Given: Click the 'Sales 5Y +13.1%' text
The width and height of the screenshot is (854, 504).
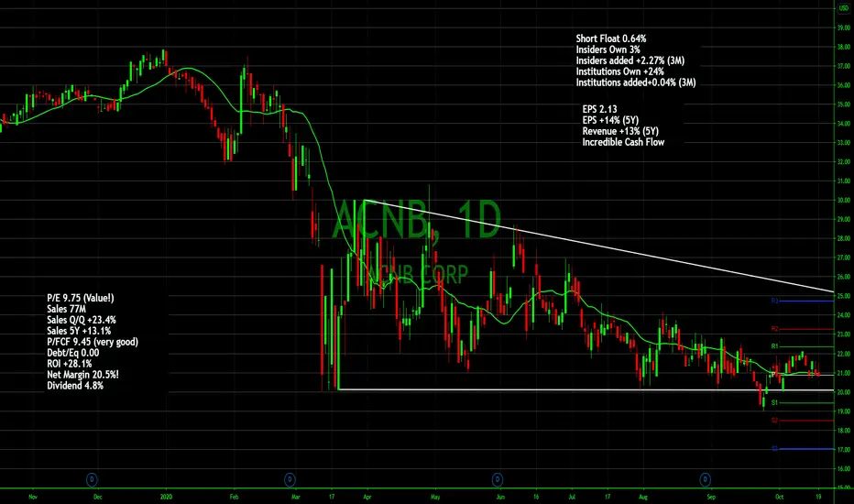Looking at the screenshot, I should tap(79, 331).
